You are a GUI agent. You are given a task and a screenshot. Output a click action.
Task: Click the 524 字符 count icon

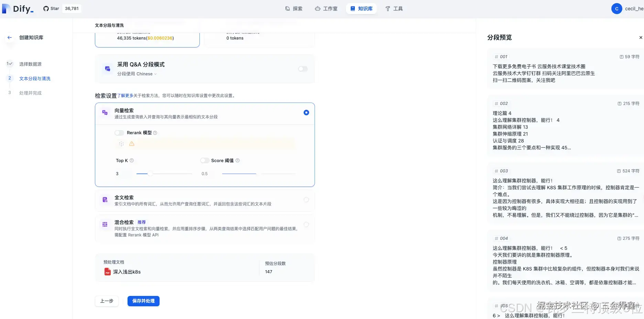(x=619, y=171)
